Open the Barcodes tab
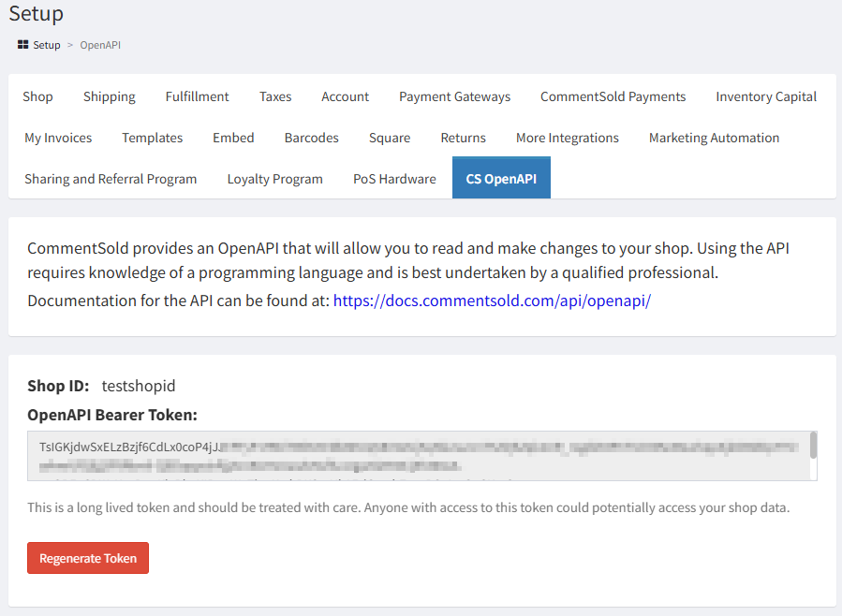The width and height of the screenshot is (842, 616). (x=312, y=138)
